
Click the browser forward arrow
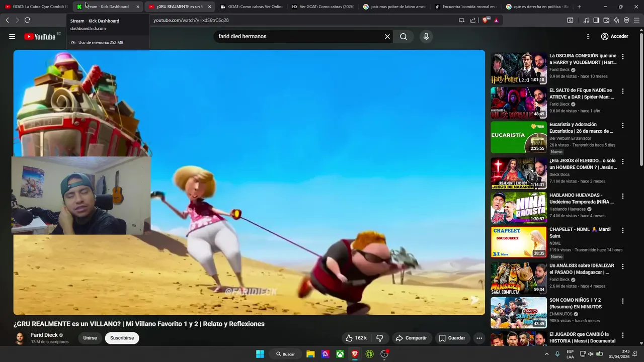click(17, 20)
